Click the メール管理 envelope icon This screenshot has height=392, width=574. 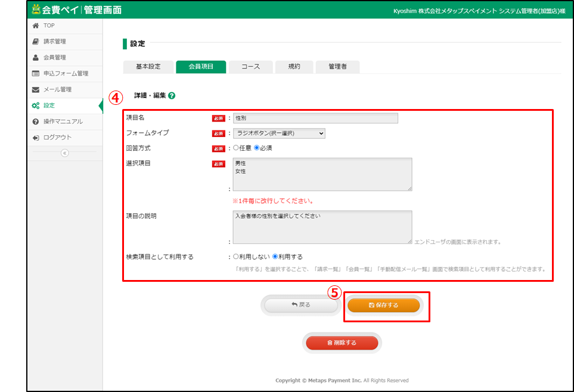pyautogui.click(x=36, y=90)
